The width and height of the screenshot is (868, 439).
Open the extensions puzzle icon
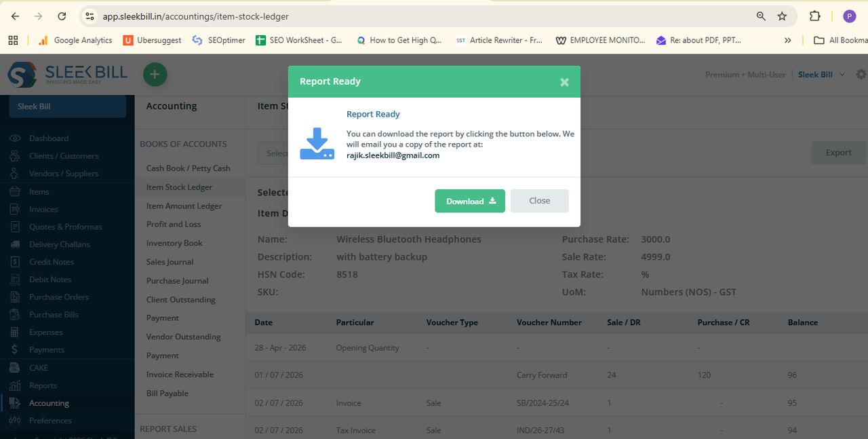click(815, 16)
